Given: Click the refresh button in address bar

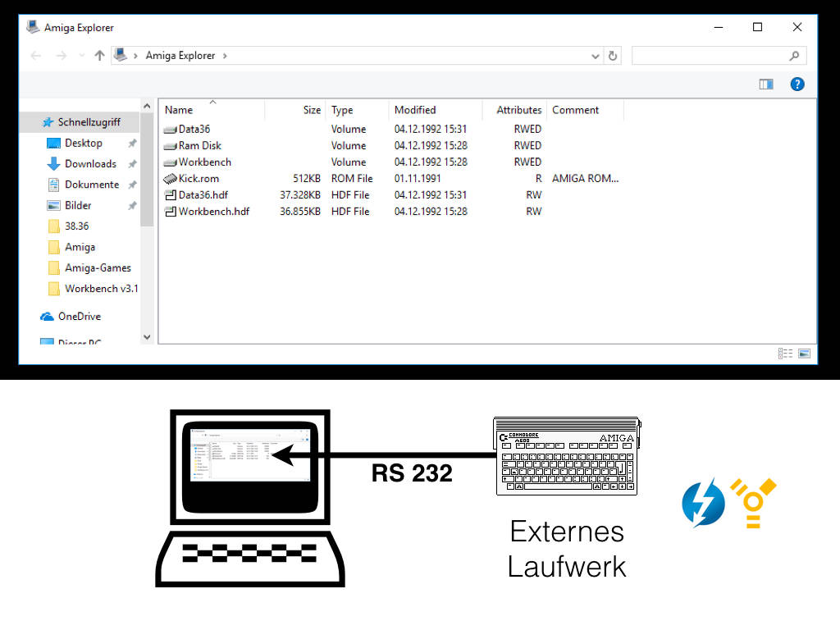Looking at the screenshot, I should pyautogui.click(x=613, y=56).
